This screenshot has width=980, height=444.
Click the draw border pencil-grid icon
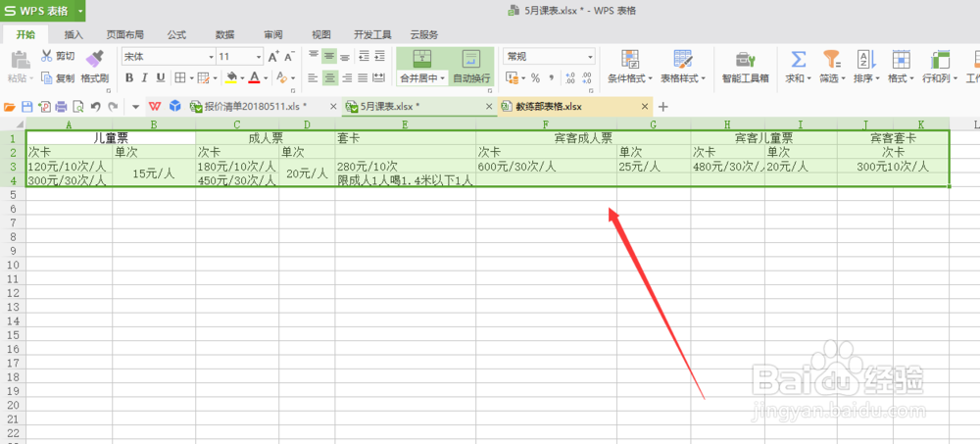pyautogui.click(x=203, y=78)
